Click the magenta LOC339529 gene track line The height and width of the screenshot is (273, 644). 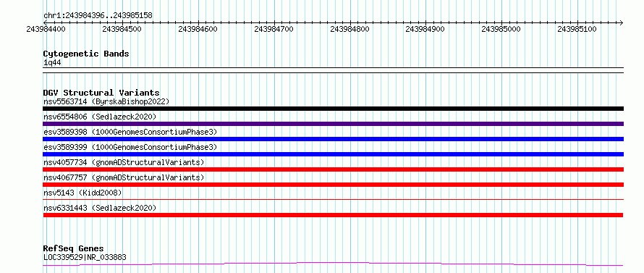[x=333, y=264]
